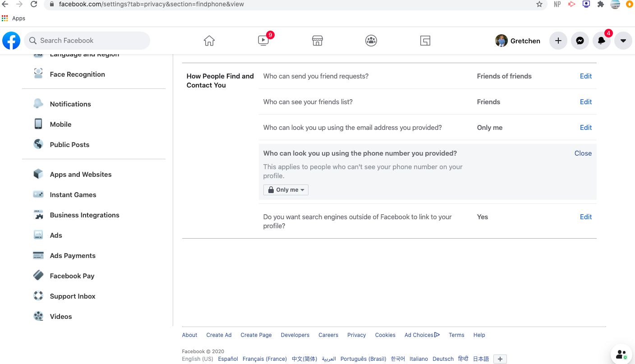Open the Watch video icon
This screenshot has height=364, width=635.
point(263,41)
